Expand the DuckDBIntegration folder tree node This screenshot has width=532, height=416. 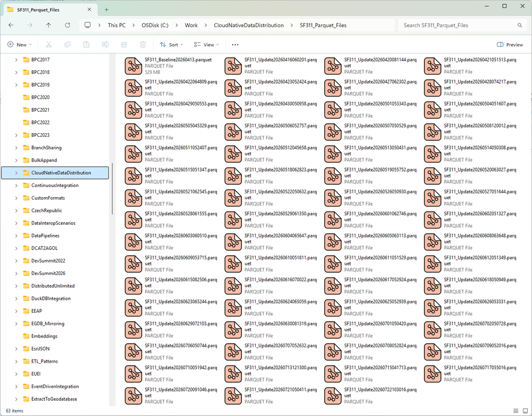pos(17,299)
